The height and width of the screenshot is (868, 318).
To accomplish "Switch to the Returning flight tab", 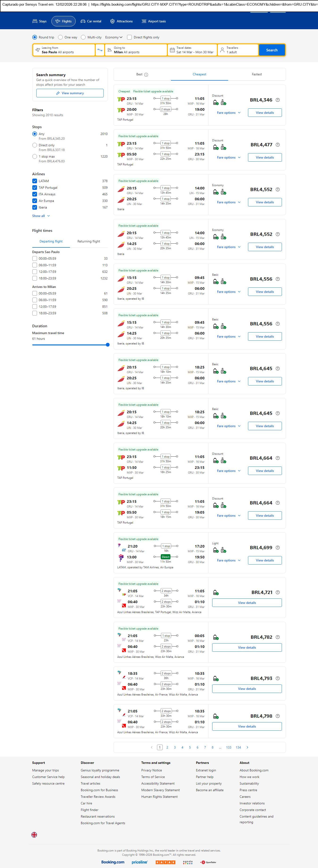I will [x=89, y=241].
